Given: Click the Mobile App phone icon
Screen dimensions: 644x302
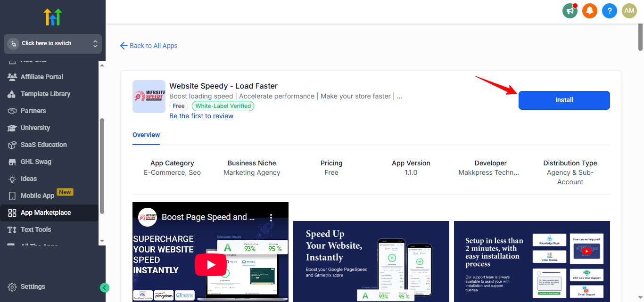Looking at the screenshot, I should pyautogui.click(x=12, y=196).
